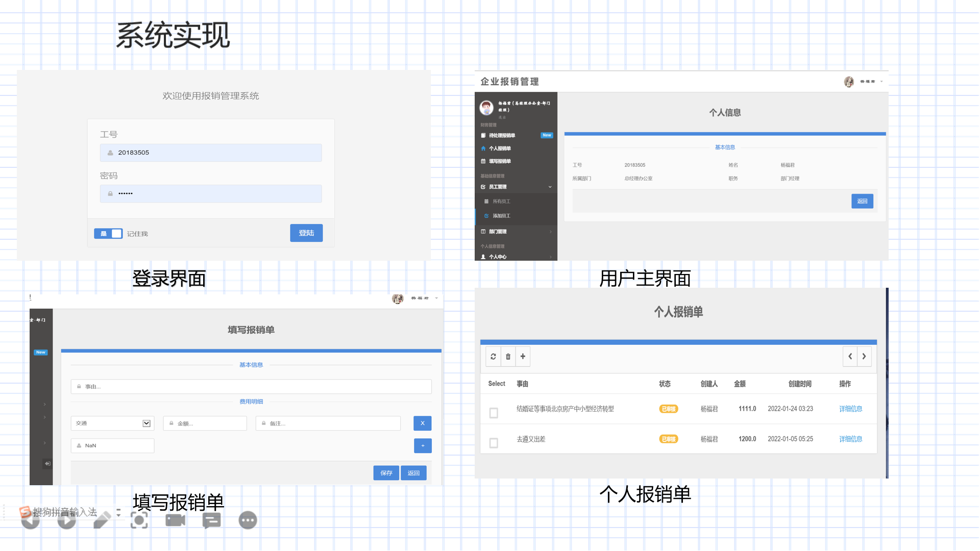Click the 1111.0 amount cell

pos(747,409)
